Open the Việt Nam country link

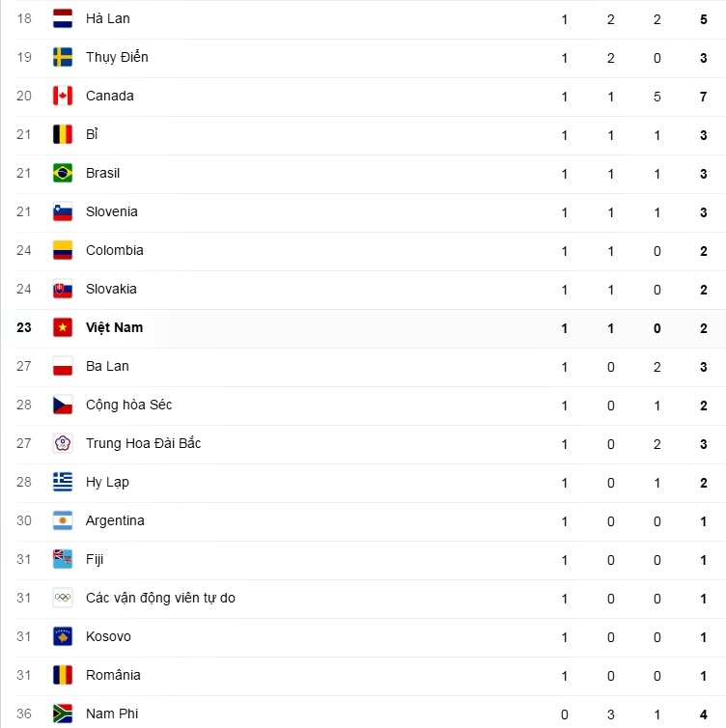coord(114,327)
